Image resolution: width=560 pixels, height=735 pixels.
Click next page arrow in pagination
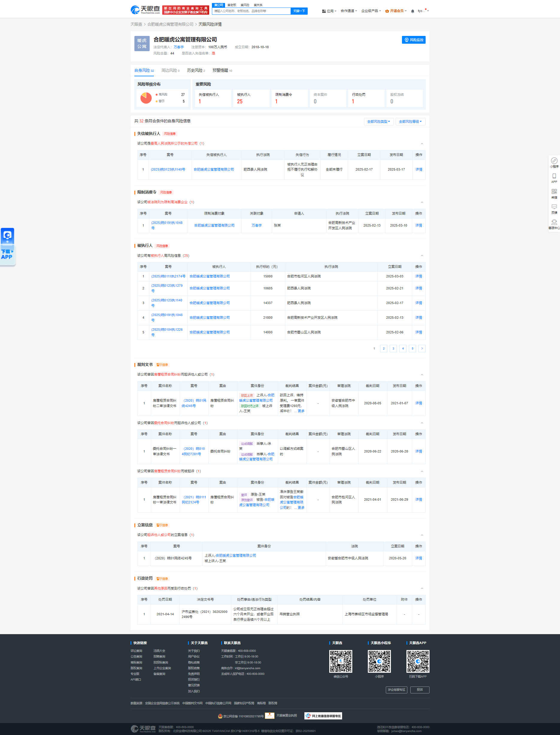pos(422,349)
